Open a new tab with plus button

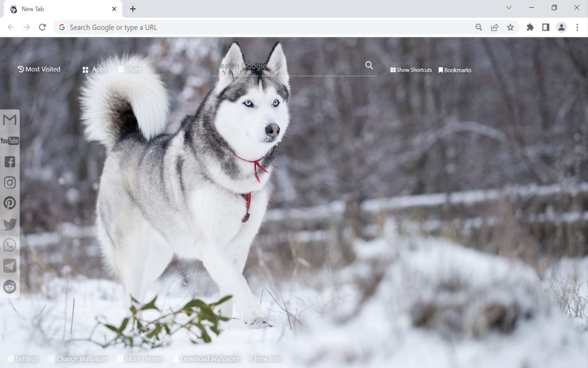pos(133,9)
